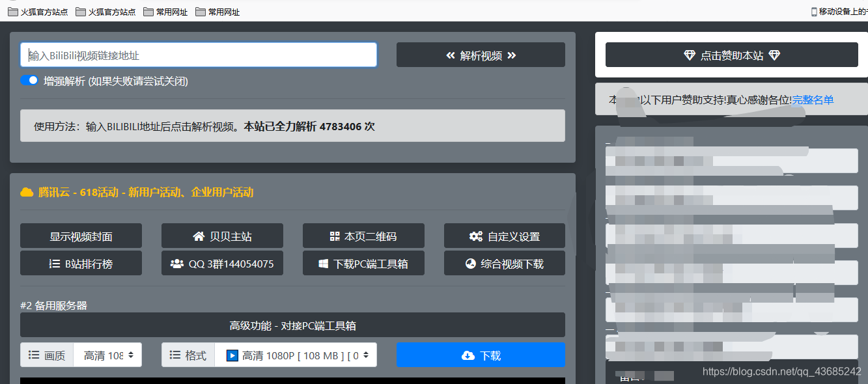The width and height of the screenshot is (868, 384).
Task: Click the right double-chevron on 解析视频
Action: coord(511,55)
